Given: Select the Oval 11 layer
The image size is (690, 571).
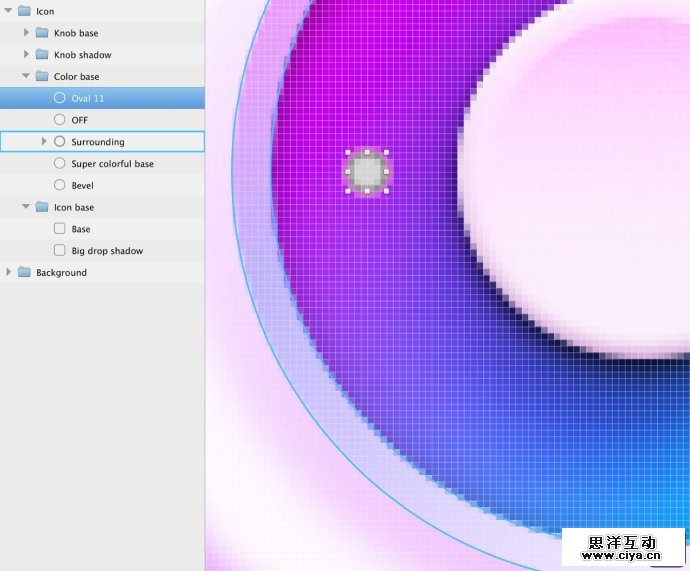Looking at the screenshot, I should (x=88, y=98).
